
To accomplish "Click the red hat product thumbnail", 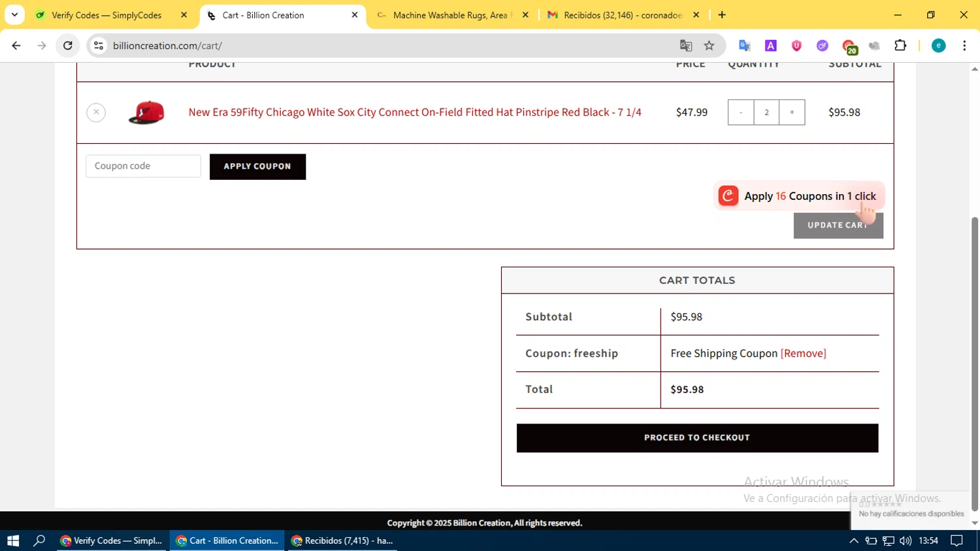I will click(x=146, y=112).
